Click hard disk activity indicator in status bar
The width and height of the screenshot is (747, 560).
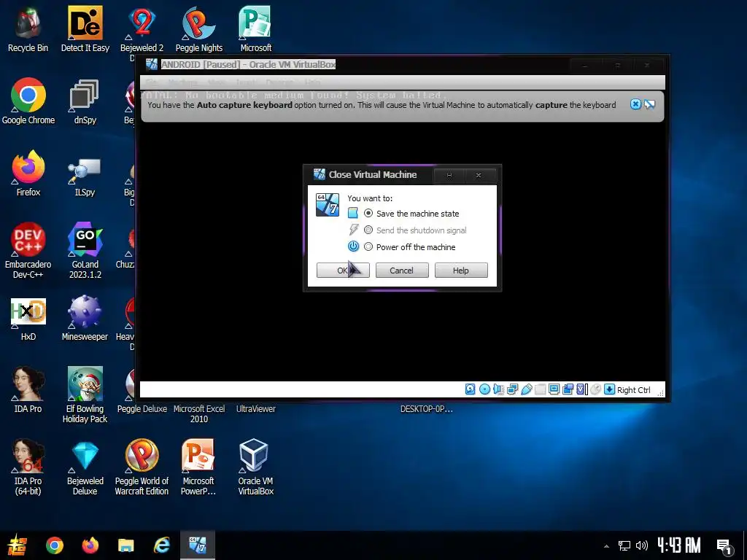[471, 389]
